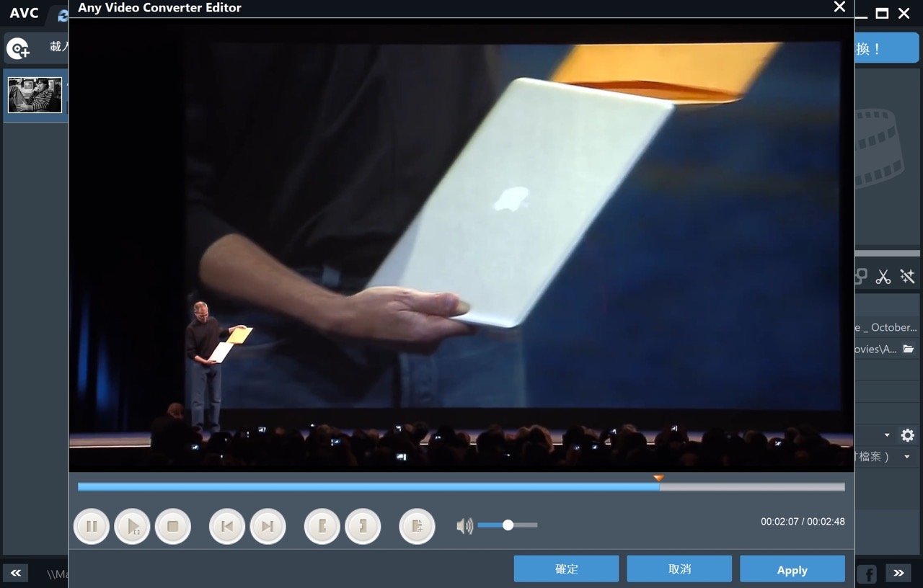923x588 pixels.
Task: Close the Any Video Converter Editor dialog
Action: 839,7
